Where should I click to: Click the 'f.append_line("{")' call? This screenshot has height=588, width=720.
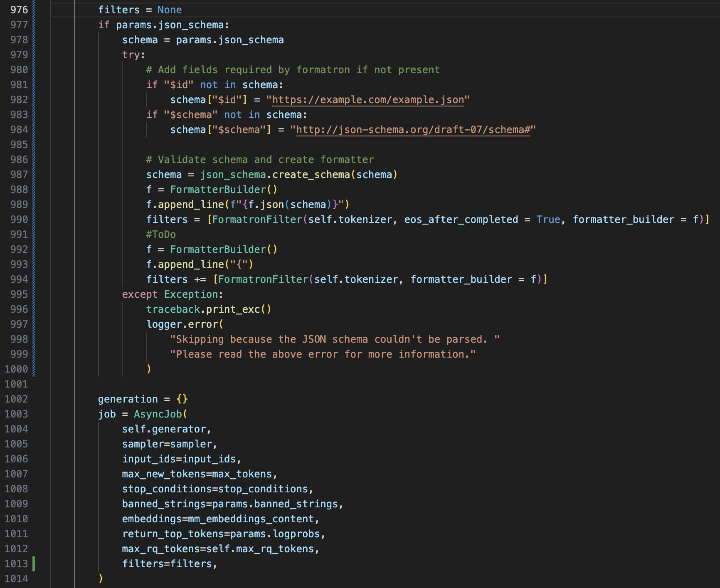(x=200, y=264)
